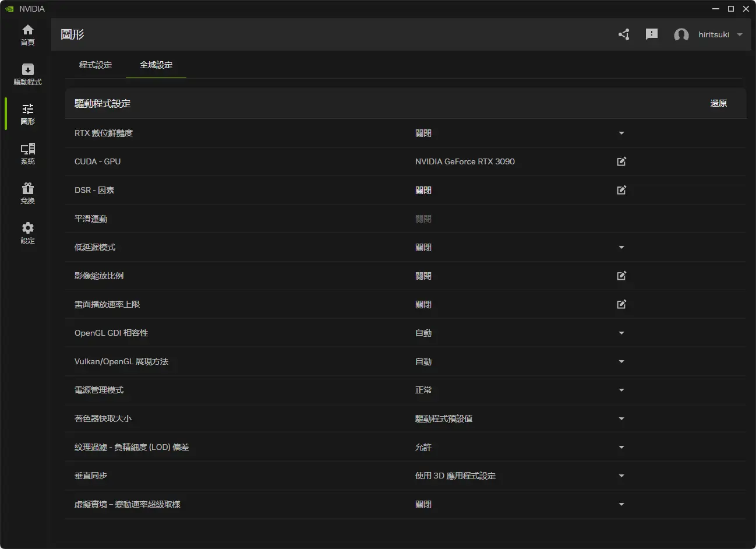Screen dimensions: 756x549
Task: Open the hiritsuki account dropdown arrow
Action: pos(740,35)
